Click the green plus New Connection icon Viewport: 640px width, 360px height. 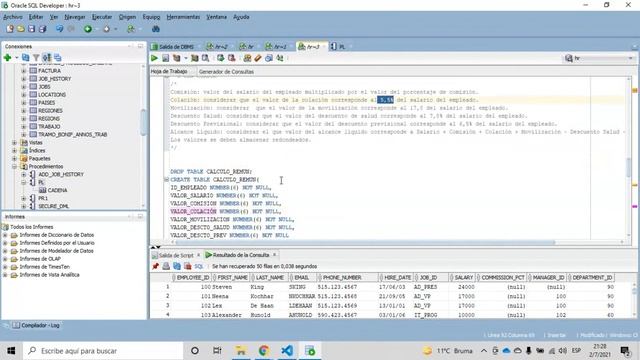[7, 58]
